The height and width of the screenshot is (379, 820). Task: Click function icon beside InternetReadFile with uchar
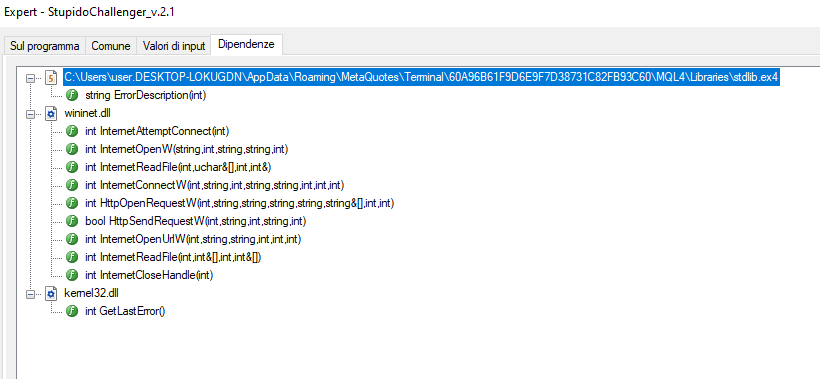point(72,167)
